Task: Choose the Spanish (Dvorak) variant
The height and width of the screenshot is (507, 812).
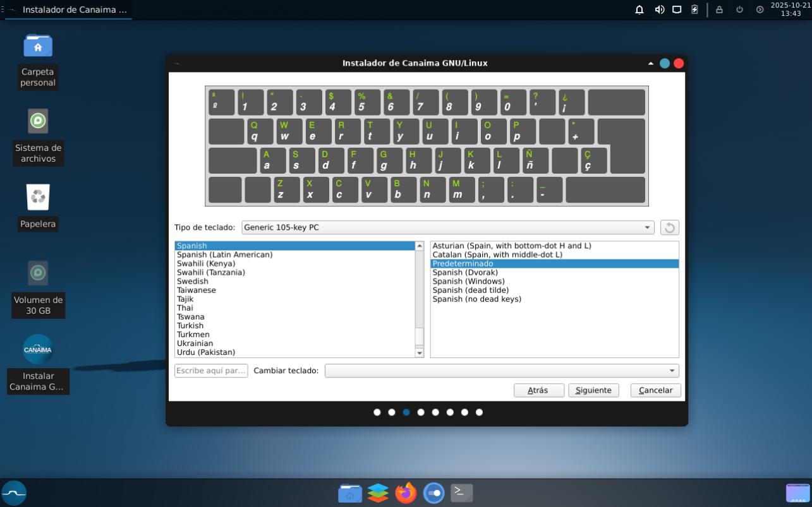Action: [468, 273]
